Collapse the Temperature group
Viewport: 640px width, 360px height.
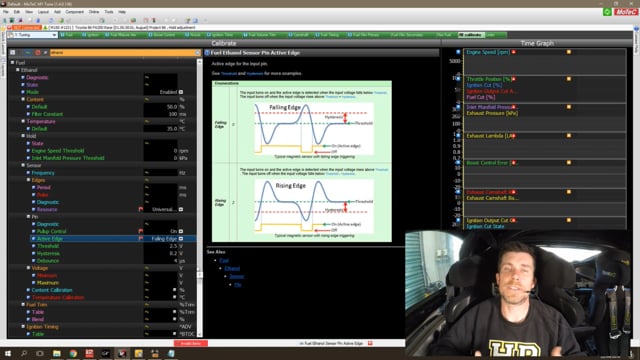tap(23, 121)
